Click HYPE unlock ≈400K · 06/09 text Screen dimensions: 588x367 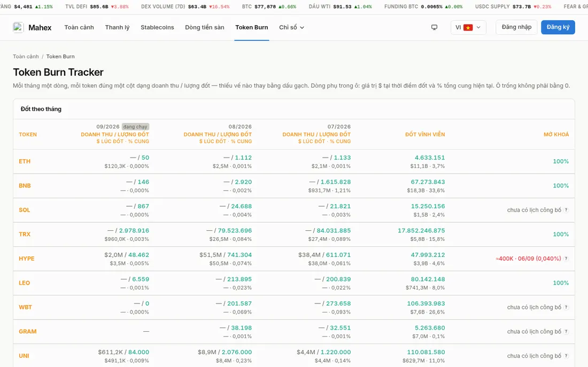coord(528,259)
